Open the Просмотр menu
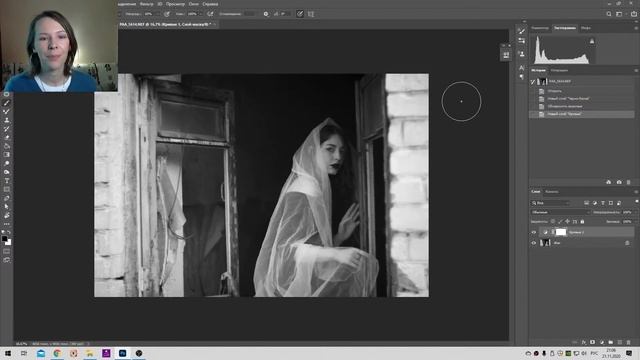 [175, 4]
